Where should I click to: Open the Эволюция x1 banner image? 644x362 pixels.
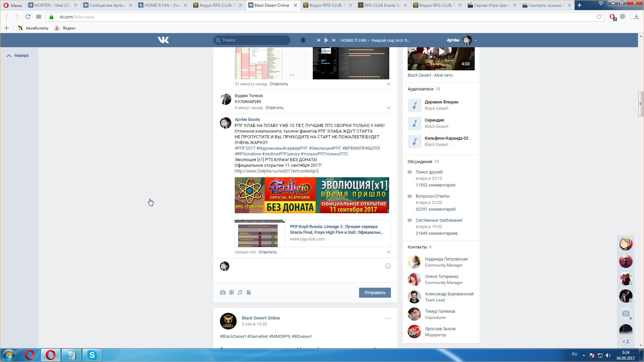pyautogui.click(x=312, y=195)
